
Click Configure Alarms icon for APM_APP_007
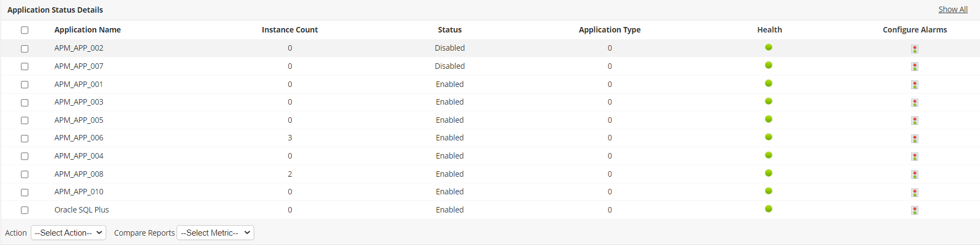pyautogui.click(x=915, y=67)
